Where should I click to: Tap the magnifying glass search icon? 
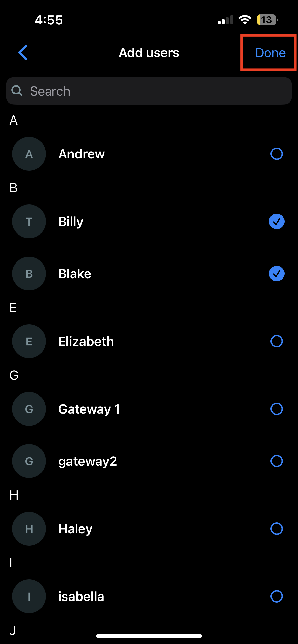(x=17, y=91)
